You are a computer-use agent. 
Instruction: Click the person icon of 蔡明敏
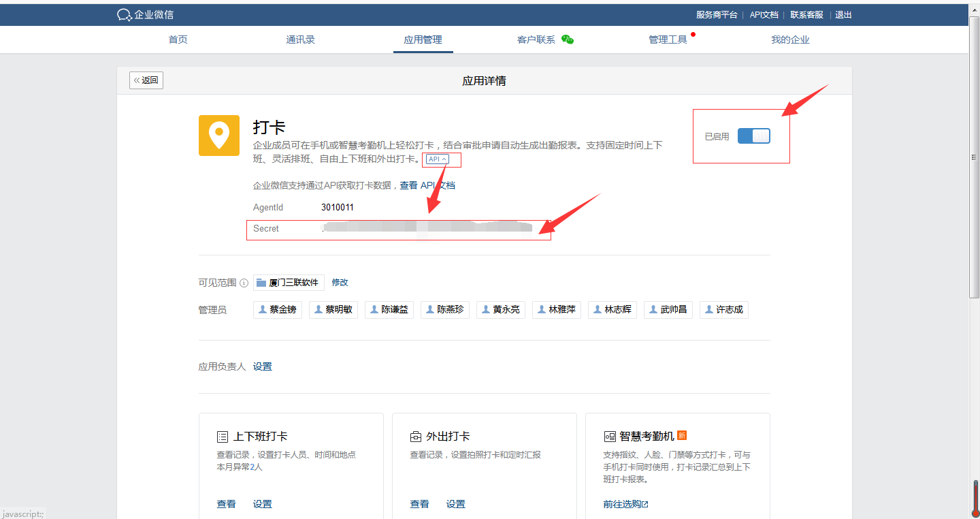tap(318, 309)
